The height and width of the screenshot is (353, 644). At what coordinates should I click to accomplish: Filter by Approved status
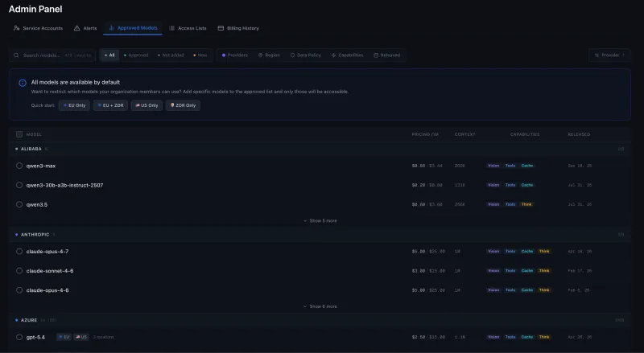(136, 55)
